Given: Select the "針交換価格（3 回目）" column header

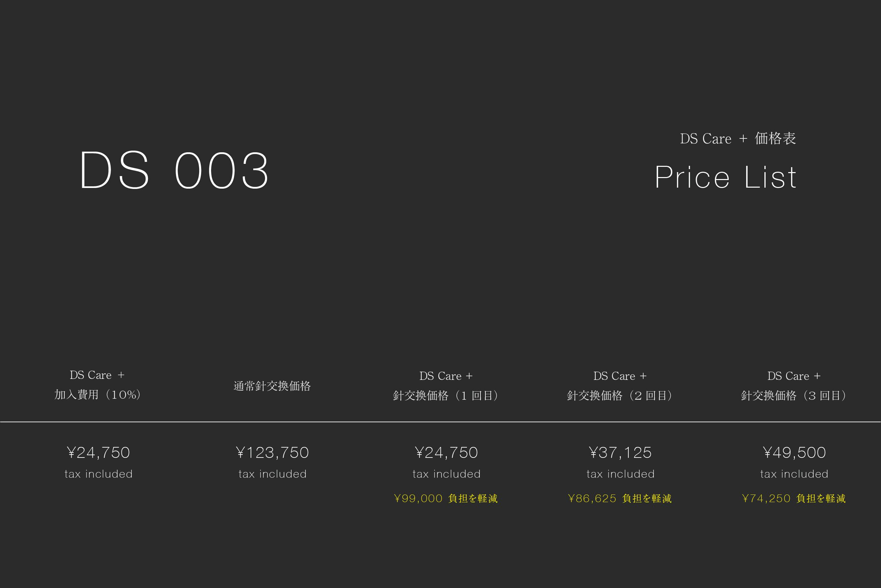Looking at the screenshot, I should coord(793,395).
